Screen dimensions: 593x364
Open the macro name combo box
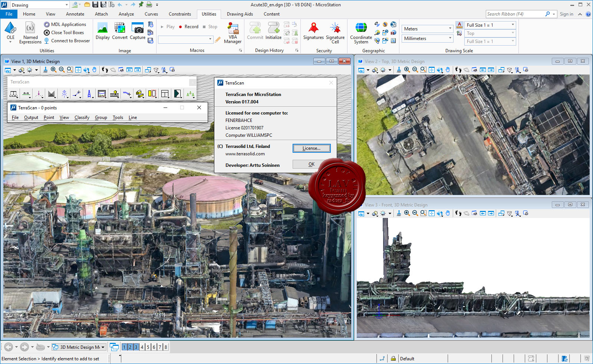(x=185, y=39)
